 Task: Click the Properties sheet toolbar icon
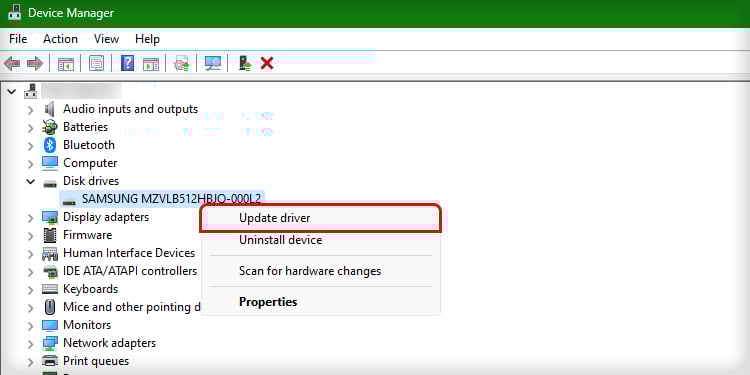click(x=96, y=63)
